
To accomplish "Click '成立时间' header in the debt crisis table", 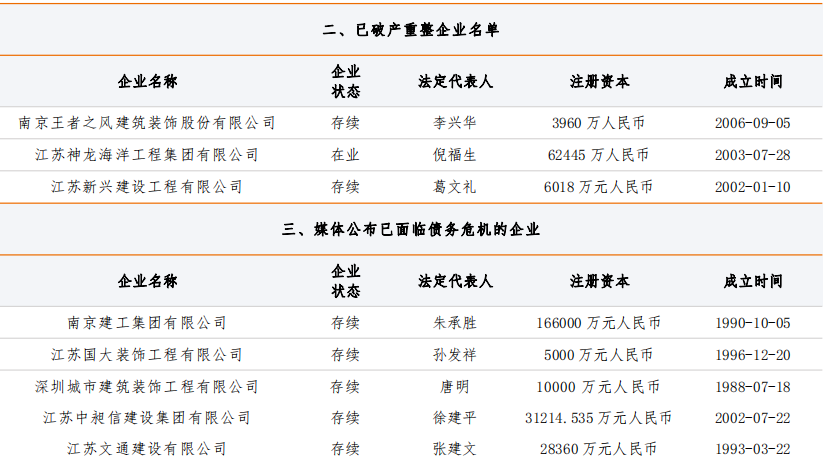I will 753,281.
